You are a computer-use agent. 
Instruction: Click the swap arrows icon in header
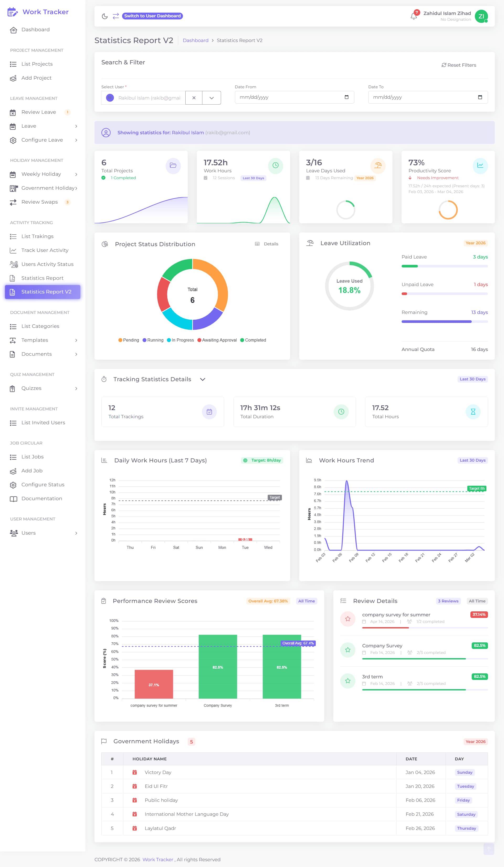coord(116,16)
